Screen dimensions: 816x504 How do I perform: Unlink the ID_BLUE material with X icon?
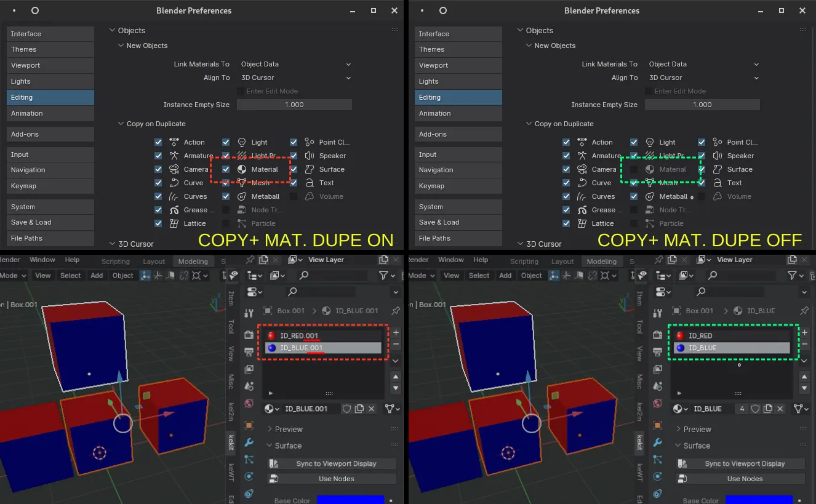[780, 409]
